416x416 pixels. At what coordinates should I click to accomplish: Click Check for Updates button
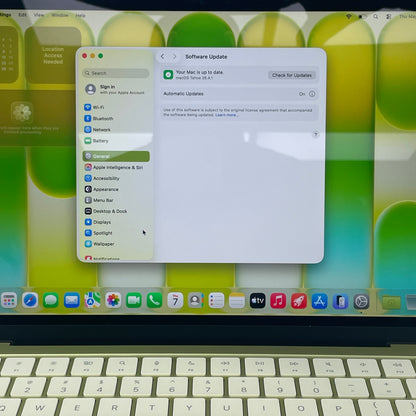tap(292, 75)
